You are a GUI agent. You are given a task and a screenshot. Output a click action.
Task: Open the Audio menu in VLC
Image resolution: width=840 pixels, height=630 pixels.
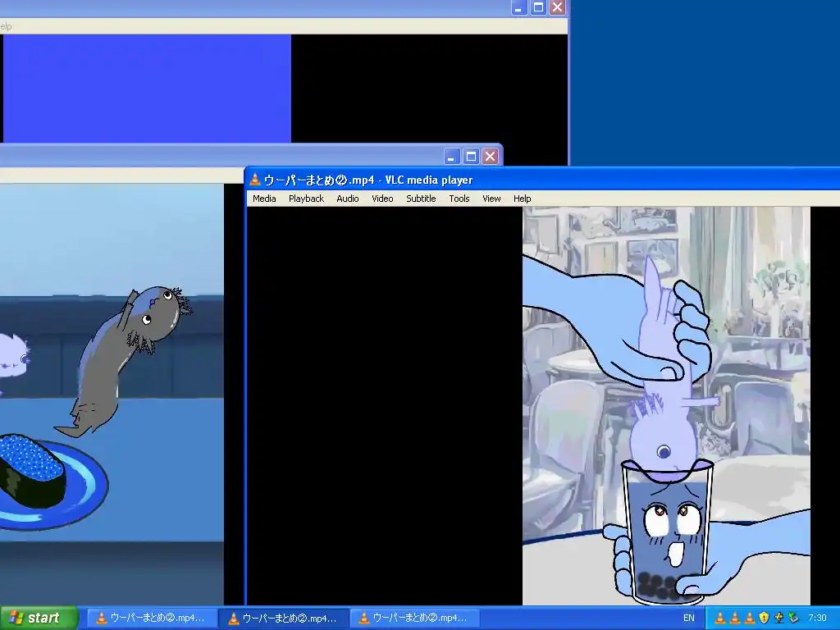tap(348, 199)
